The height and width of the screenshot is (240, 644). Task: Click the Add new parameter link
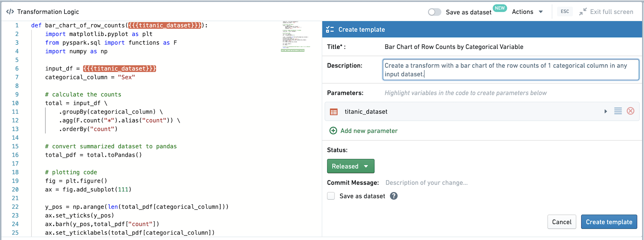[x=369, y=131]
